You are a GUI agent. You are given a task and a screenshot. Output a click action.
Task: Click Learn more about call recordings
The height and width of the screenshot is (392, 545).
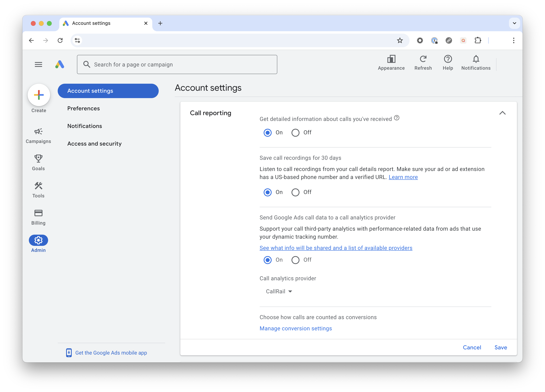coord(403,177)
